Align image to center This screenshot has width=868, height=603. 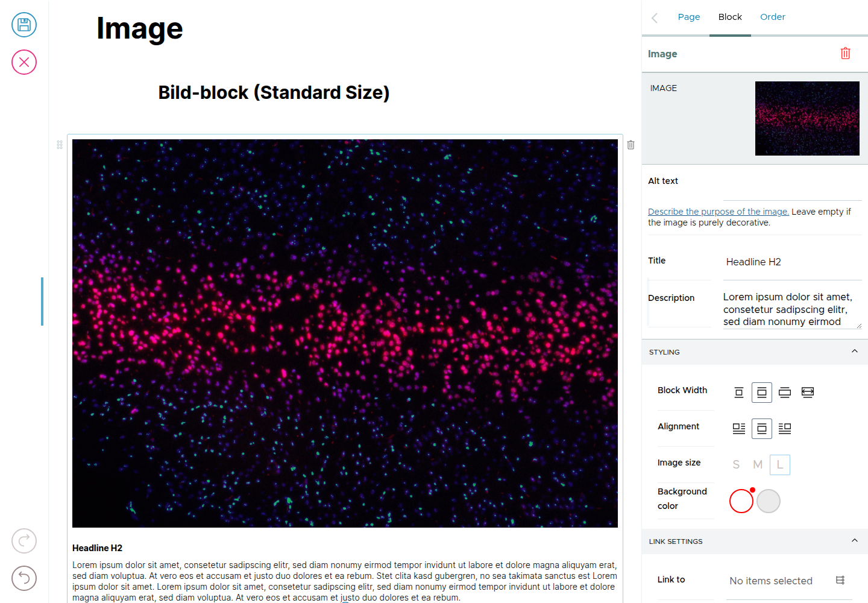762,429
